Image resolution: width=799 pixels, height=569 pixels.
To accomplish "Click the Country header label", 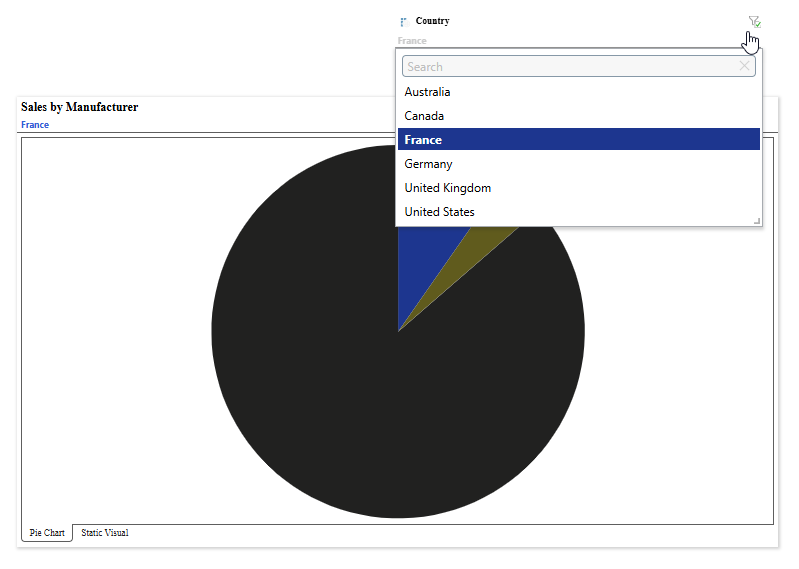I will pos(433,21).
